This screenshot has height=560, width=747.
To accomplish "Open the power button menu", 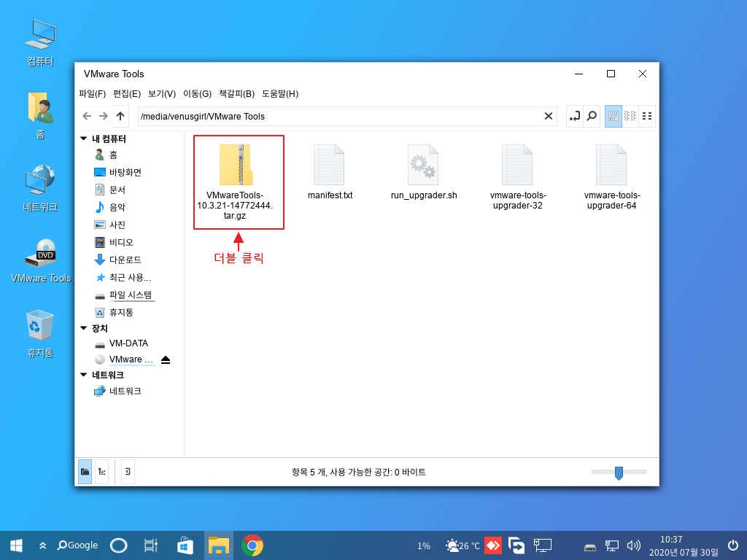I will click(733, 545).
